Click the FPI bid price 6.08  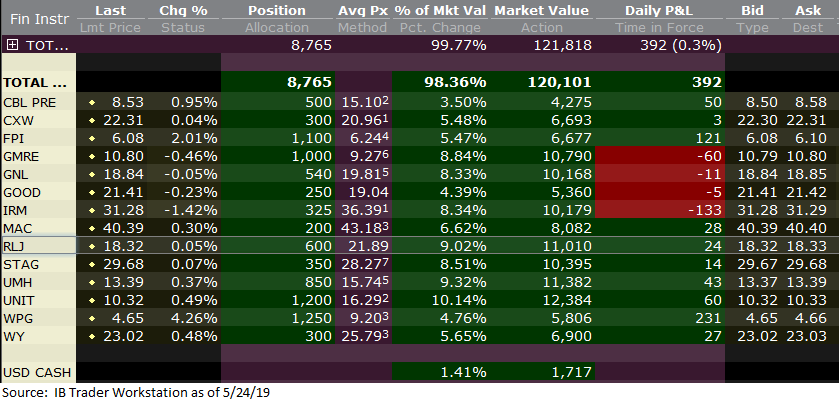pyautogui.click(x=754, y=138)
